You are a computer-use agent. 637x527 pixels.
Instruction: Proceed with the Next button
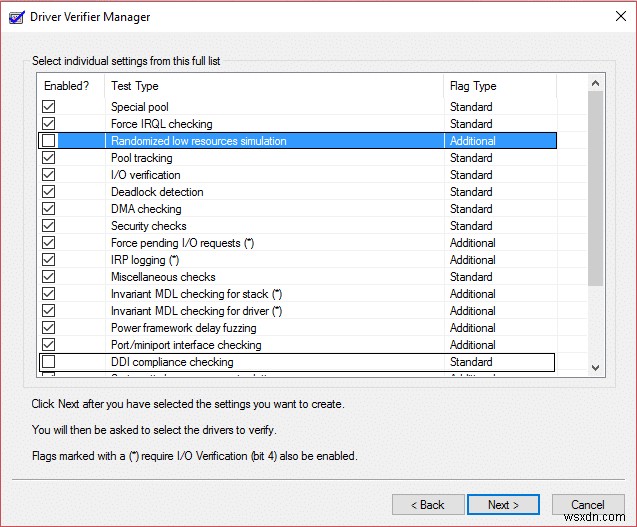click(503, 505)
